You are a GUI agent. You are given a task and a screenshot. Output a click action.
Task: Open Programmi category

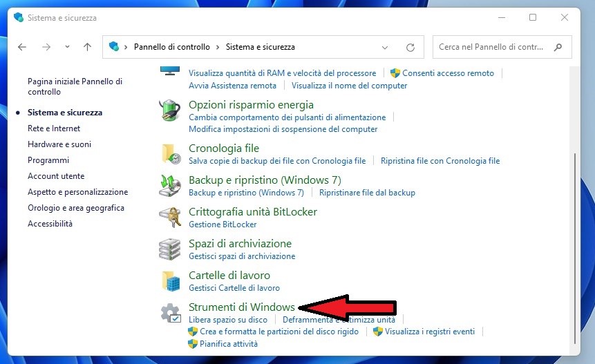(48, 160)
